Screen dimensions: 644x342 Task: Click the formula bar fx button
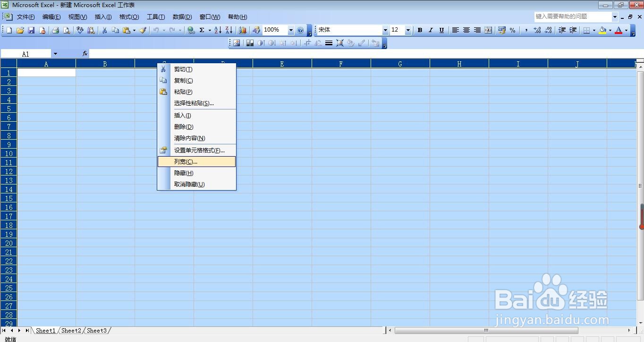coord(85,54)
